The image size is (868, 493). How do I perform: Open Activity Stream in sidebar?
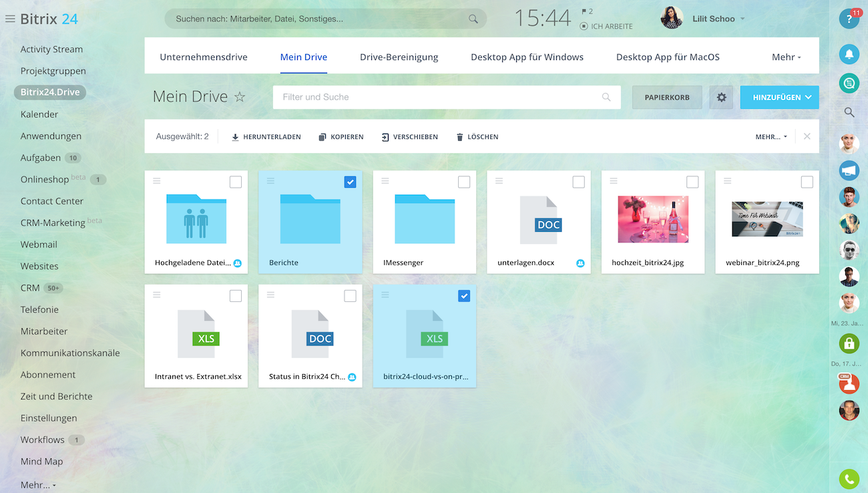[x=51, y=49]
